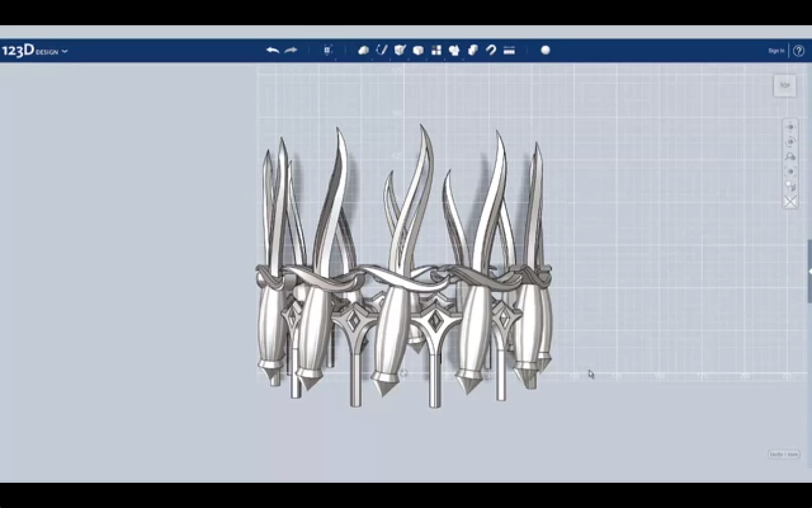The height and width of the screenshot is (508, 812).
Task: Click the TOP face of view cube
Action: click(x=784, y=86)
